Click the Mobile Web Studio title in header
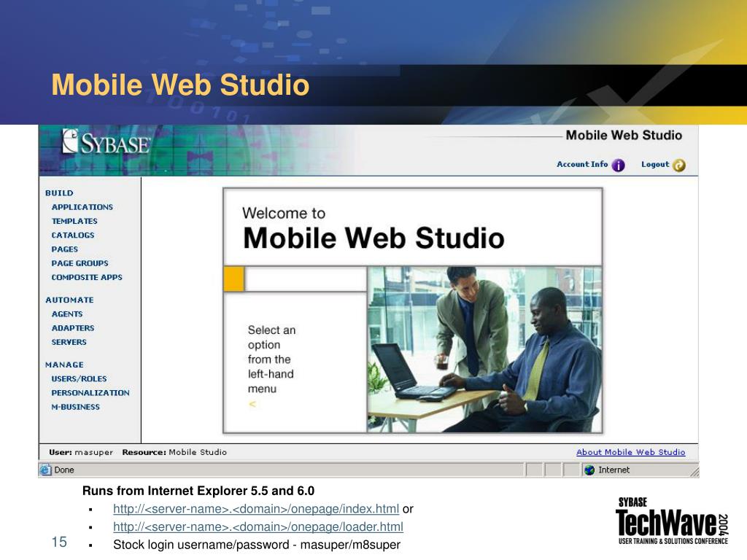The image size is (747, 560). (624, 136)
